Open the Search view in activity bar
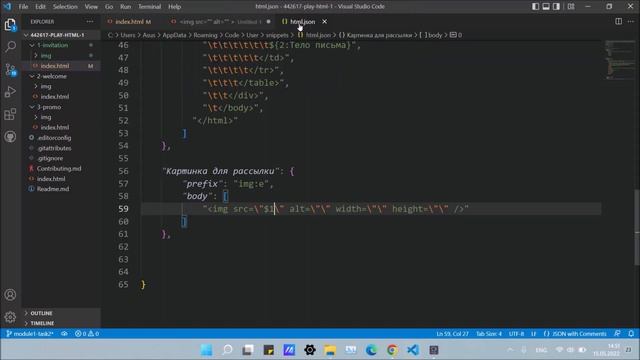 click(10, 46)
